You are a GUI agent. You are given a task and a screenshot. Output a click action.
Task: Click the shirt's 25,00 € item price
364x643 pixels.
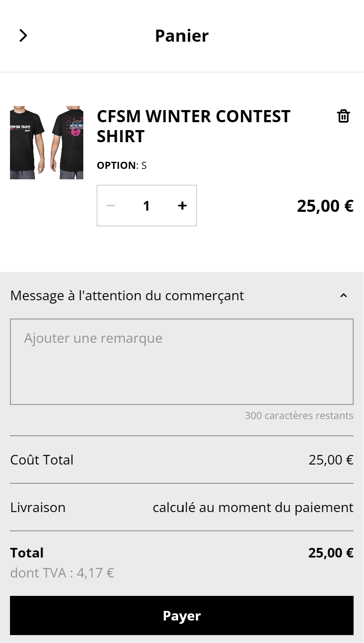[x=325, y=206]
